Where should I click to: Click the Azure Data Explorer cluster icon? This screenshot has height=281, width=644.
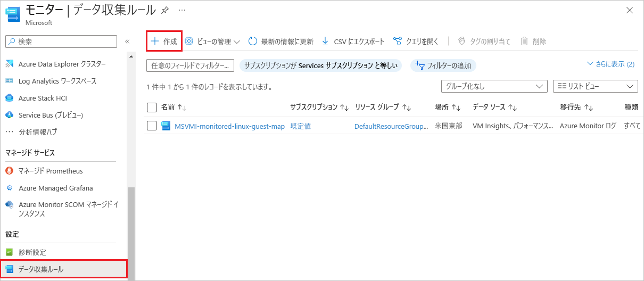[x=9, y=64]
